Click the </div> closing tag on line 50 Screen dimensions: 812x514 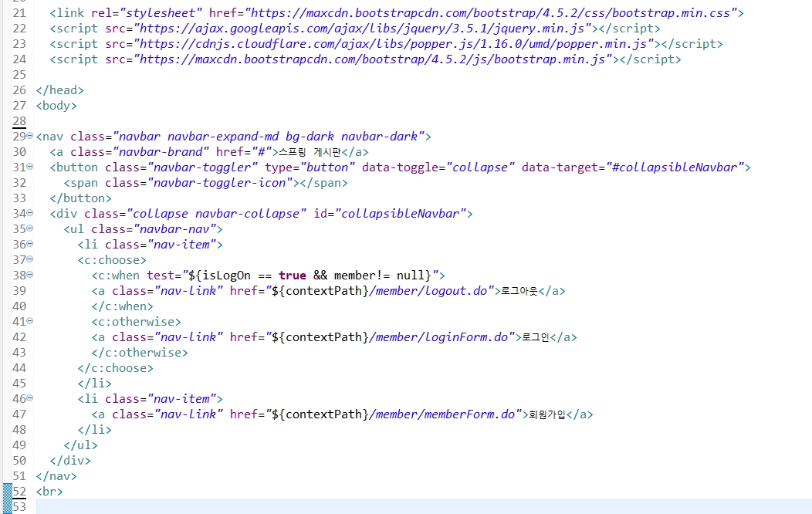[x=70, y=461]
